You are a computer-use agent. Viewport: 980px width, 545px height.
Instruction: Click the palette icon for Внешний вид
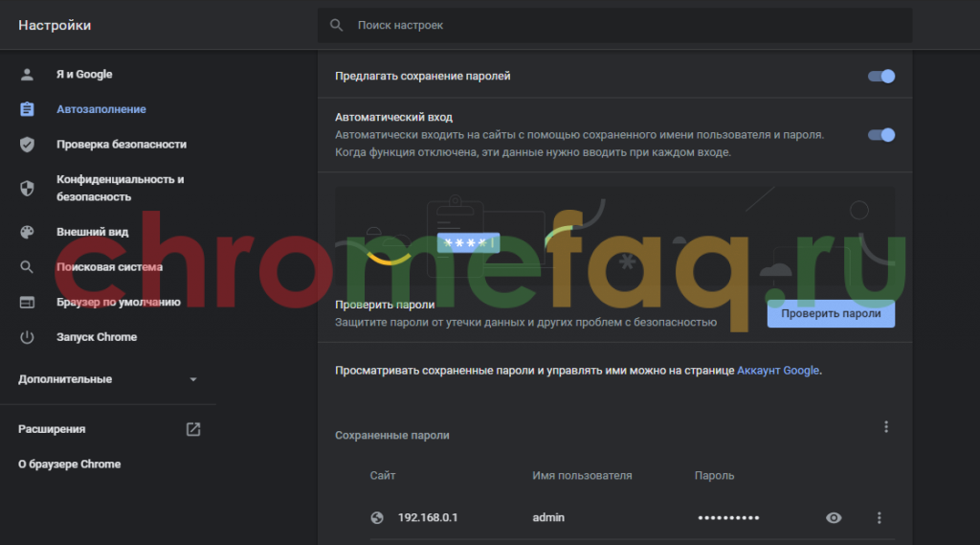coord(27,232)
